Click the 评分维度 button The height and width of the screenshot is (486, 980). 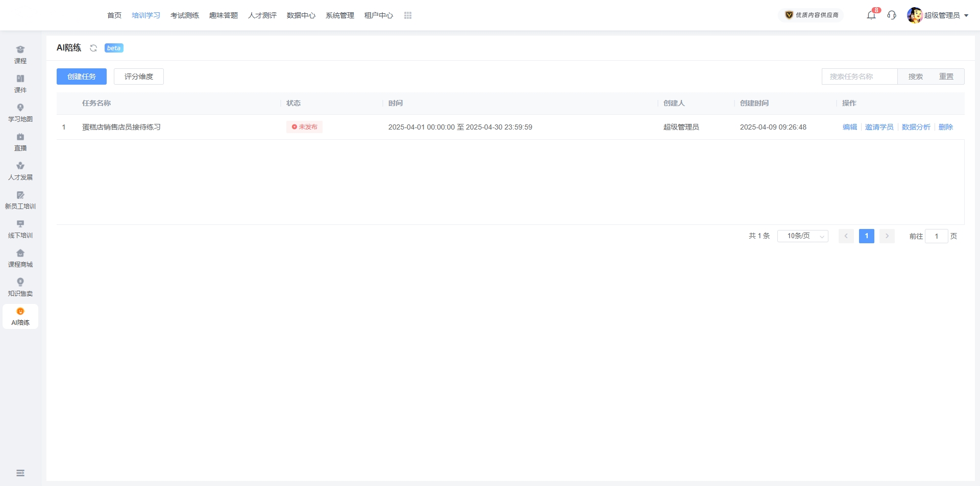pos(139,76)
